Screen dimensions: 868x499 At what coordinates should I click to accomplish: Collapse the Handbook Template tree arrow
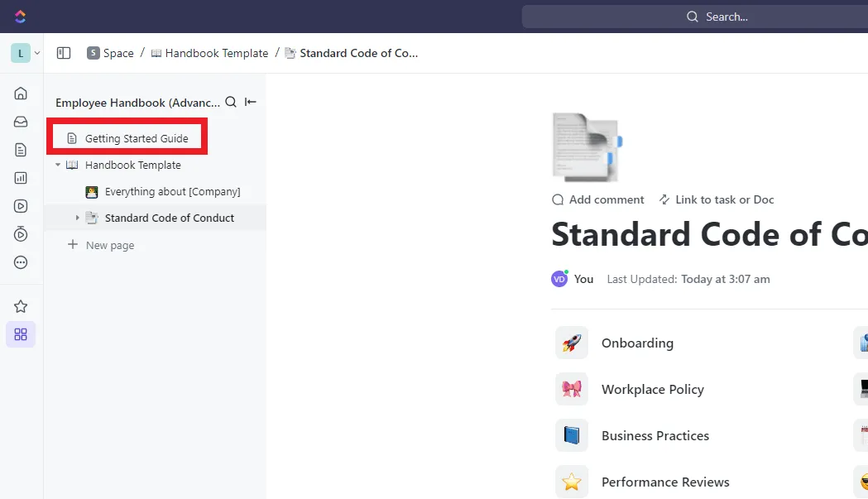[x=58, y=165]
